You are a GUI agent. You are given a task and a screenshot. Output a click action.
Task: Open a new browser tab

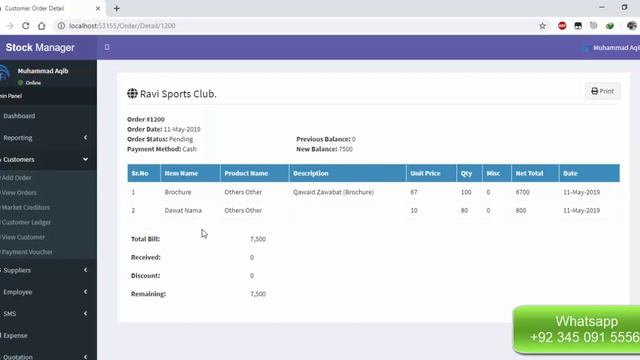117,8
